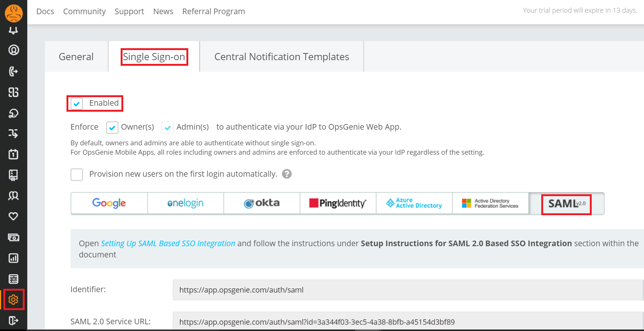
Task: Uncheck the Enabled checkbox
Action: 77,103
